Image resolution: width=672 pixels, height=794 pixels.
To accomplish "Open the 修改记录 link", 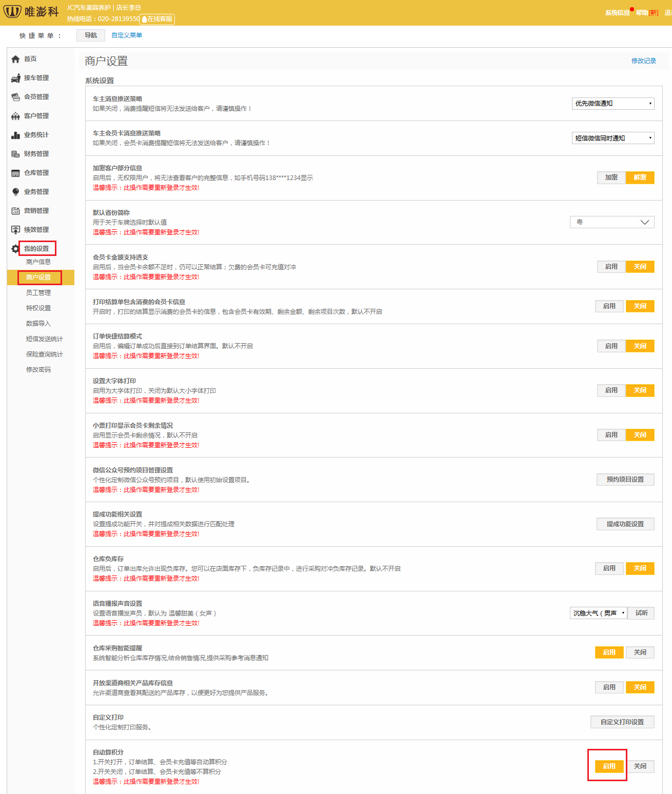I will tap(643, 61).
